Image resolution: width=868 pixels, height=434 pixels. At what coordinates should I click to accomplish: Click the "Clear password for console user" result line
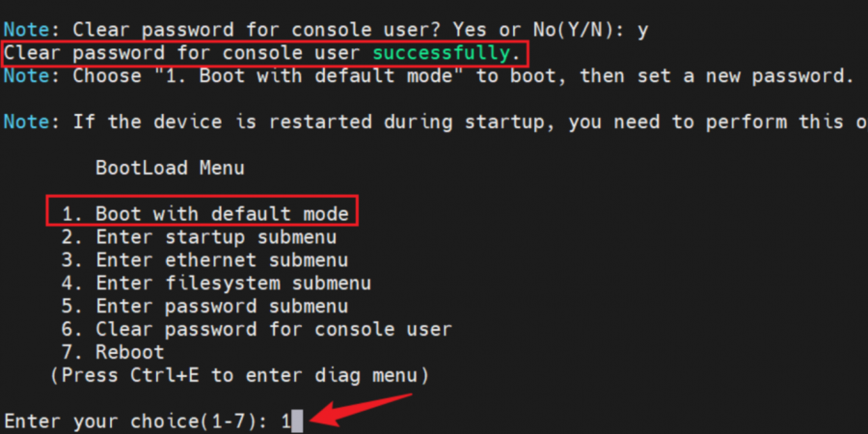(x=262, y=53)
